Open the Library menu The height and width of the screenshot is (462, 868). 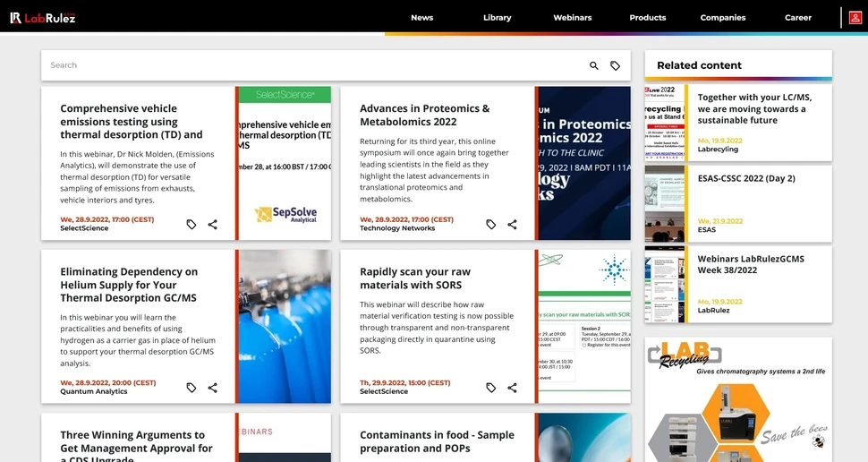coord(498,18)
